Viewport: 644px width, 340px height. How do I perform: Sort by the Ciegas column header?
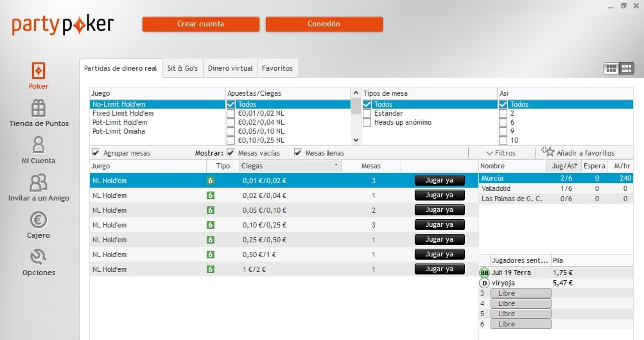pos(290,166)
